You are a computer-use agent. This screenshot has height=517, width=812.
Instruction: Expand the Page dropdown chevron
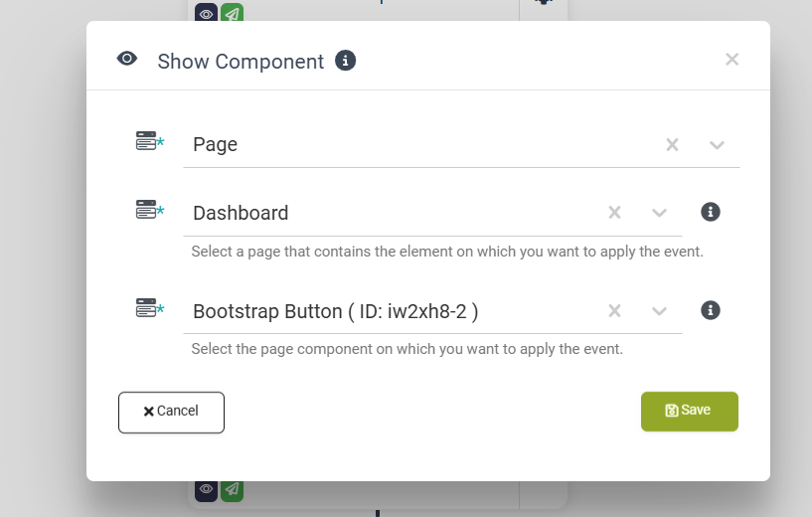[717, 145]
